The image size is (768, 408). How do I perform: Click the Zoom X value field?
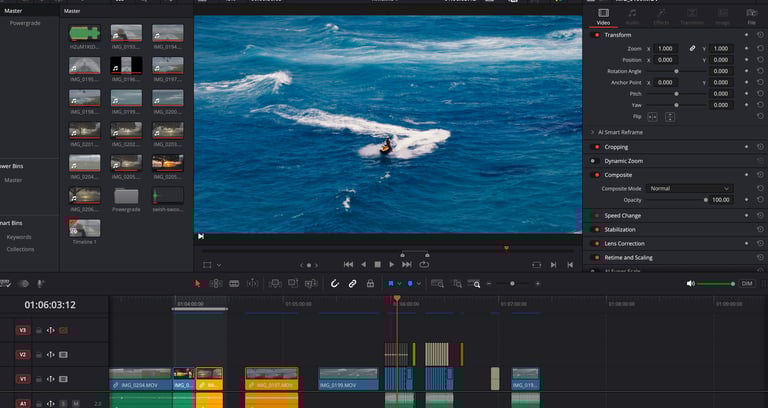click(666, 48)
